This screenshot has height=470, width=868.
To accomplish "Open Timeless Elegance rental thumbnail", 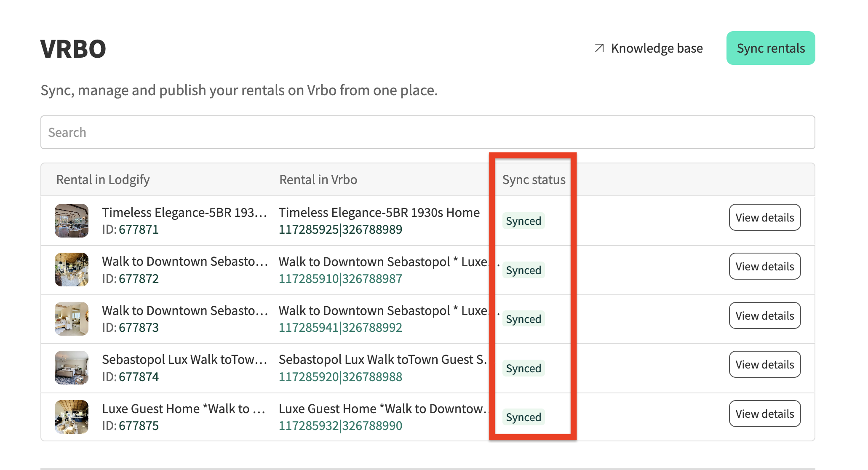I will [72, 221].
